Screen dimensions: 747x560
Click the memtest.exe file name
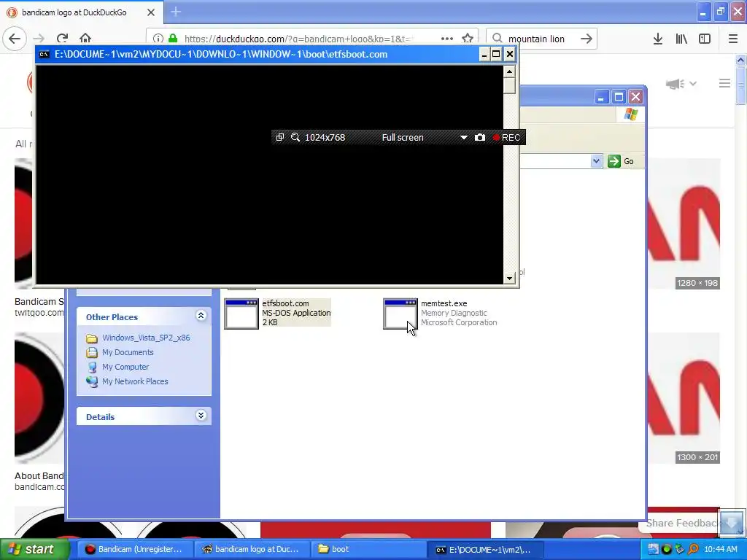coord(444,303)
